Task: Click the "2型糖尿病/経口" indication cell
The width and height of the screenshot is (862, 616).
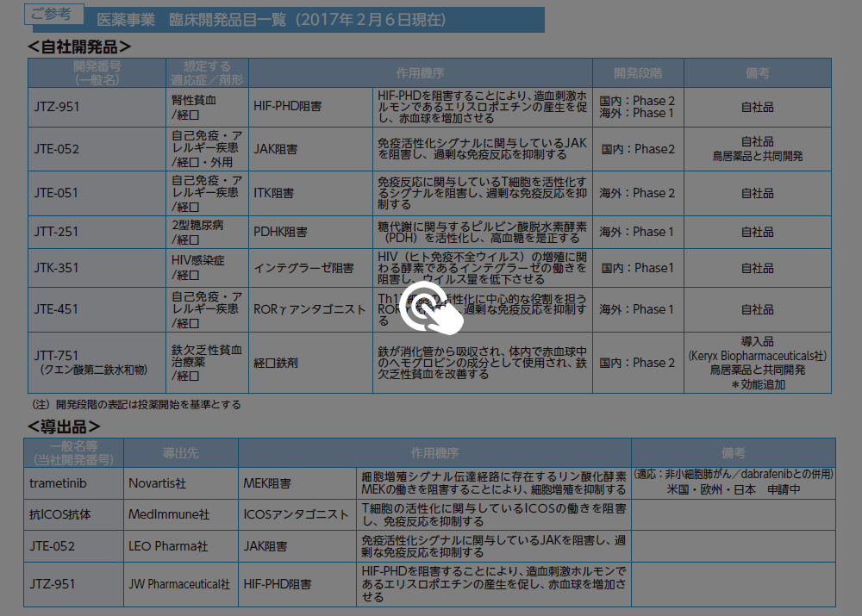Action: [x=207, y=232]
